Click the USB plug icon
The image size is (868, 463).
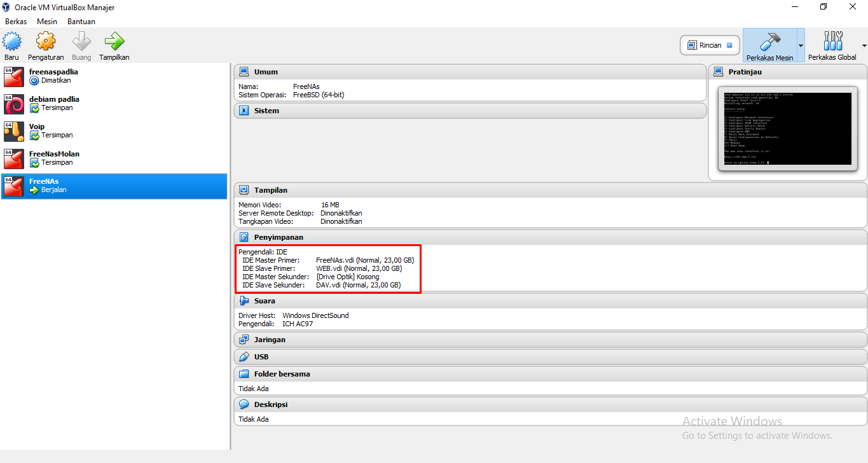(244, 357)
